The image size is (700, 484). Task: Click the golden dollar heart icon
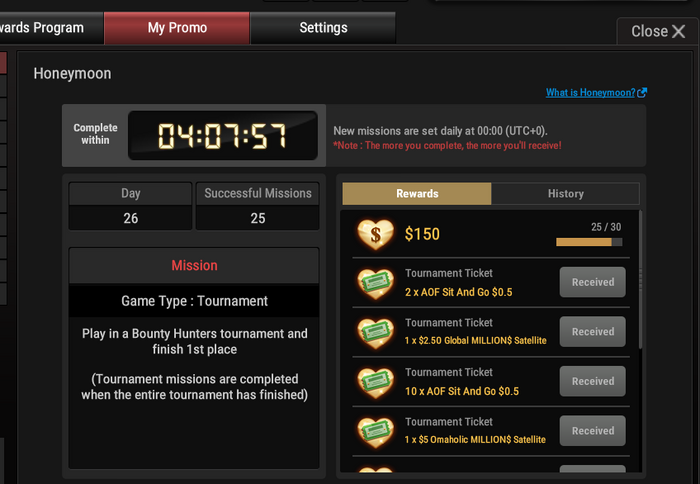375,234
